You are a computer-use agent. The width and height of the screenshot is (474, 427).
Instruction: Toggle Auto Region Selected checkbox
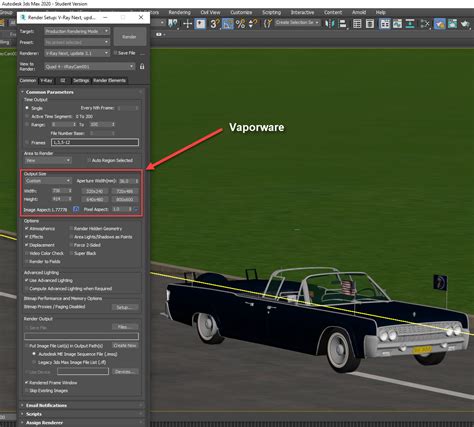pos(89,160)
